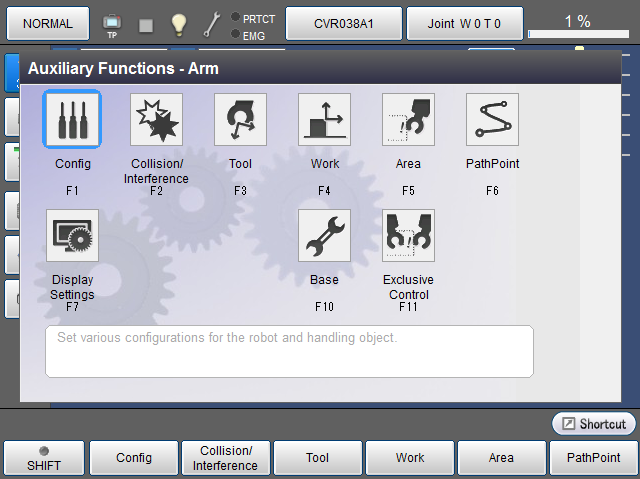Open Display Settings icon

(x=72, y=236)
